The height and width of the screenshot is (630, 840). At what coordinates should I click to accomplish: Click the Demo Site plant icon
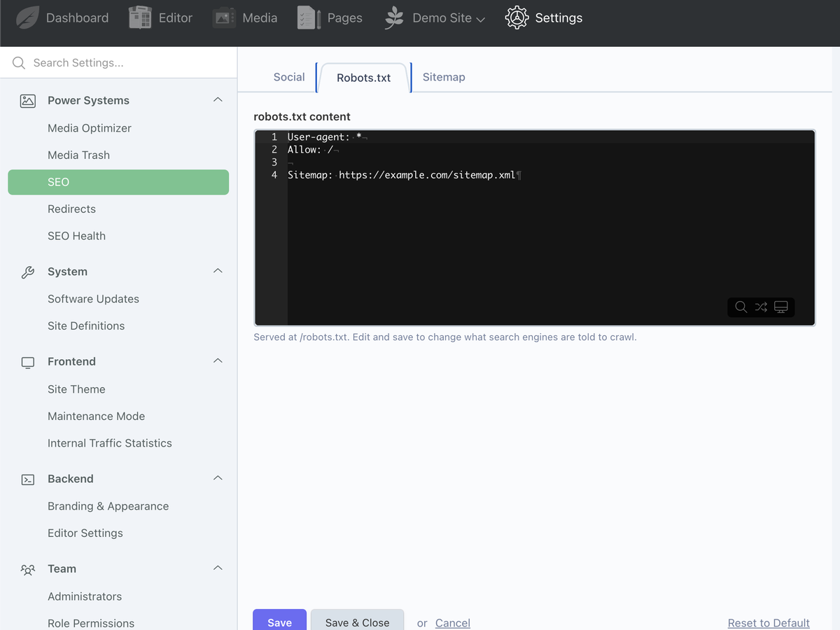[x=394, y=18]
